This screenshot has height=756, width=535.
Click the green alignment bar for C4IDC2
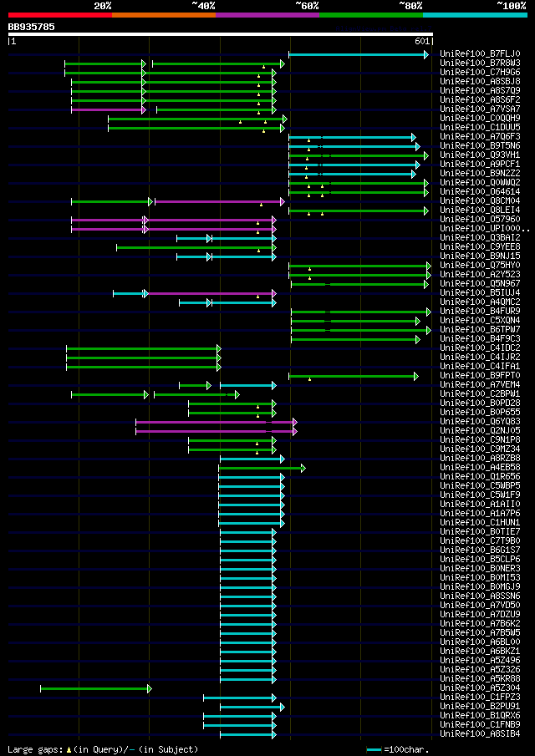(x=142, y=348)
